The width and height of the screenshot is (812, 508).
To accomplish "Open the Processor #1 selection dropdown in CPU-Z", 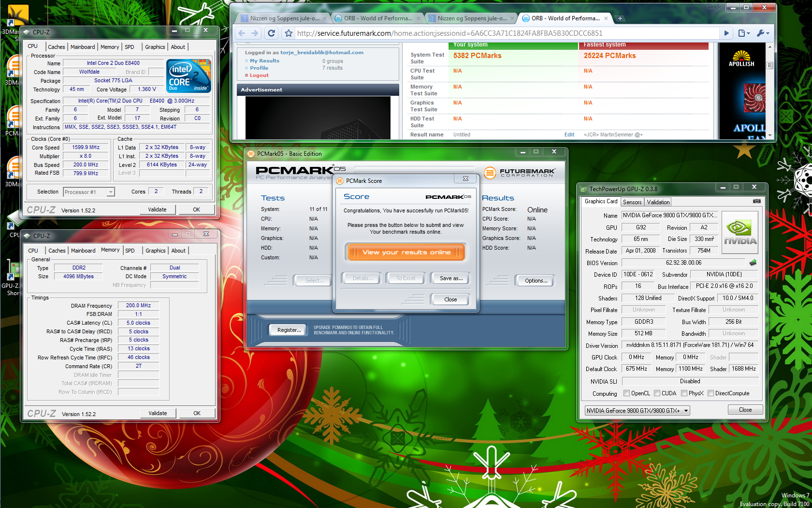I will point(89,192).
